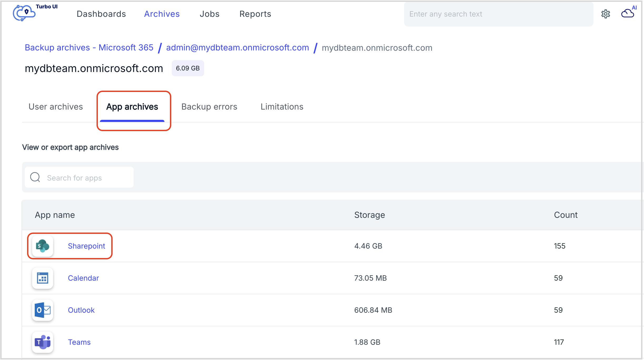This screenshot has height=360, width=644.
Task: Open Backup archives - Microsoft 365 breadcrumb
Action: (x=89, y=48)
